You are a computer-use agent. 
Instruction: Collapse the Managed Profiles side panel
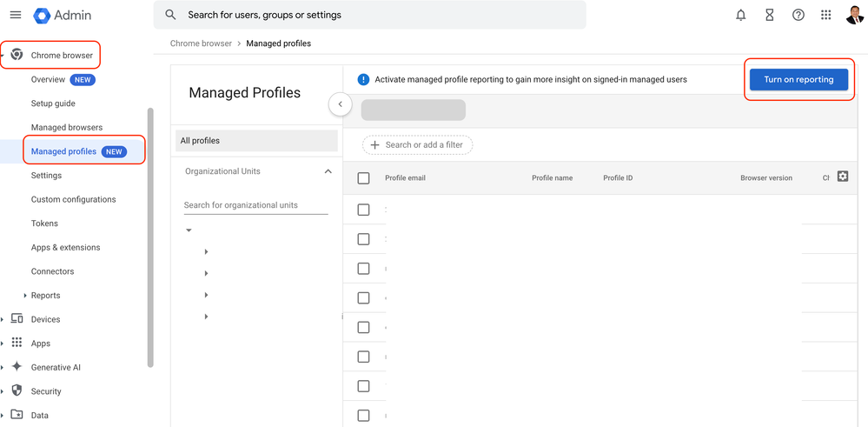tap(341, 104)
